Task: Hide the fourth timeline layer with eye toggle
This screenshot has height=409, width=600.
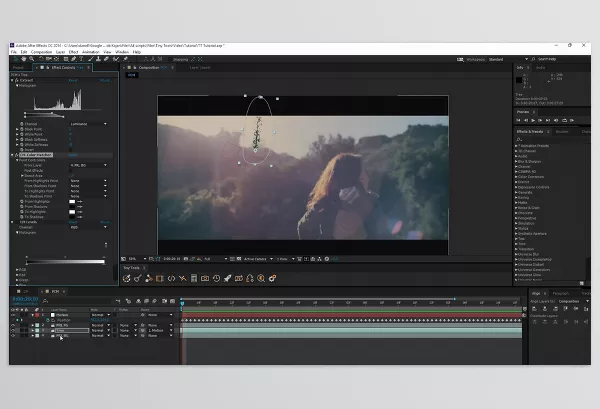Action: (13, 336)
